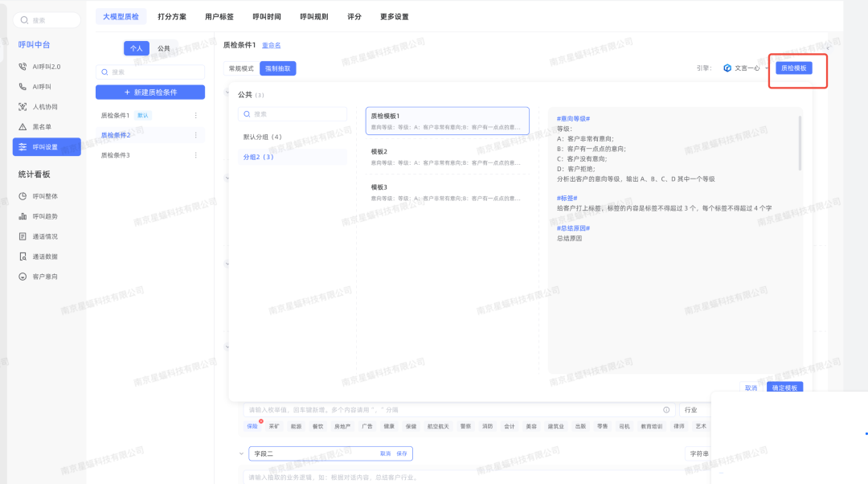The image size is (868, 484).
Task: Click the 人机协同 icon in sidebar
Action: coord(23,106)
